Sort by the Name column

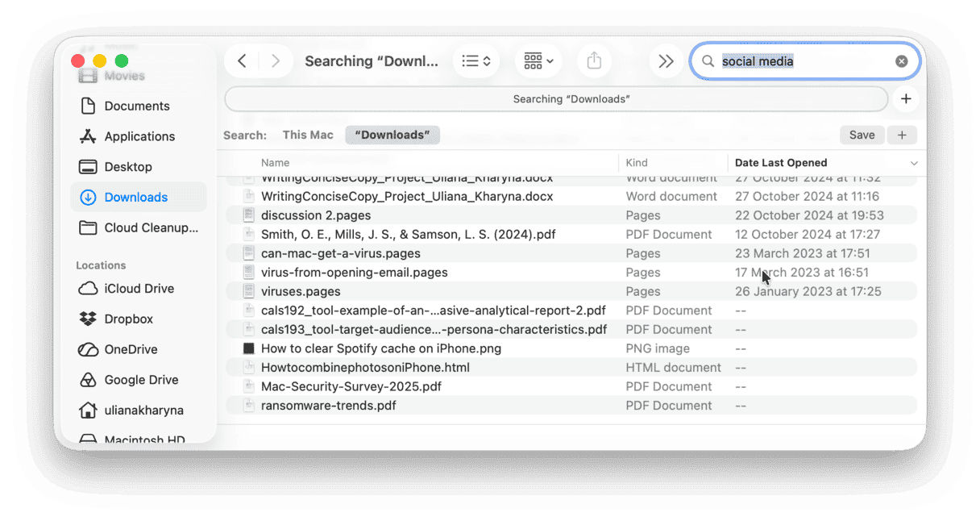275,163
